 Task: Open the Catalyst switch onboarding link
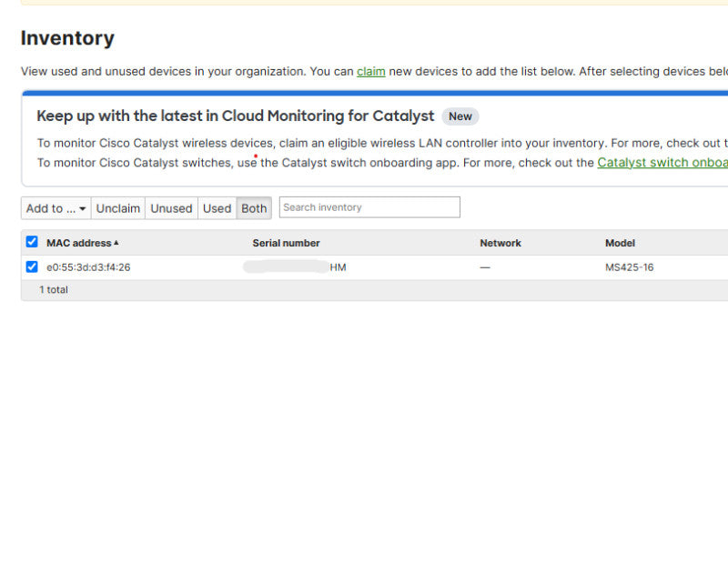click(662, 163)
